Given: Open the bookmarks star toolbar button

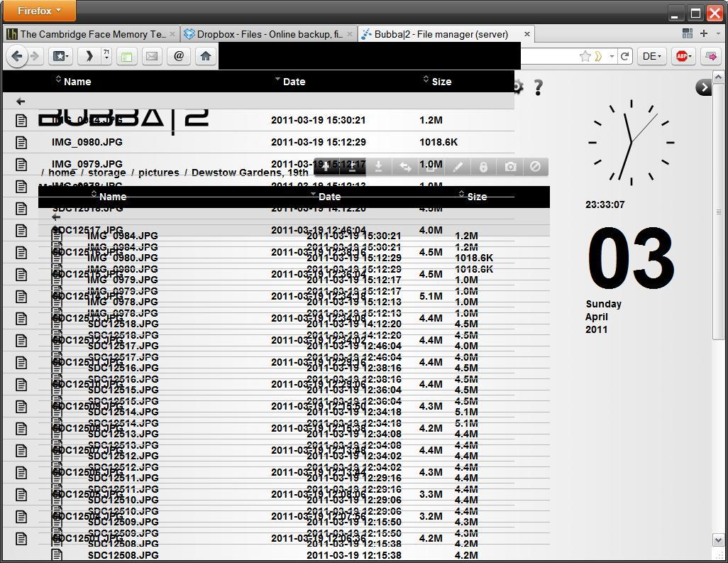Looking at the screenshot, I should [60, 56].
